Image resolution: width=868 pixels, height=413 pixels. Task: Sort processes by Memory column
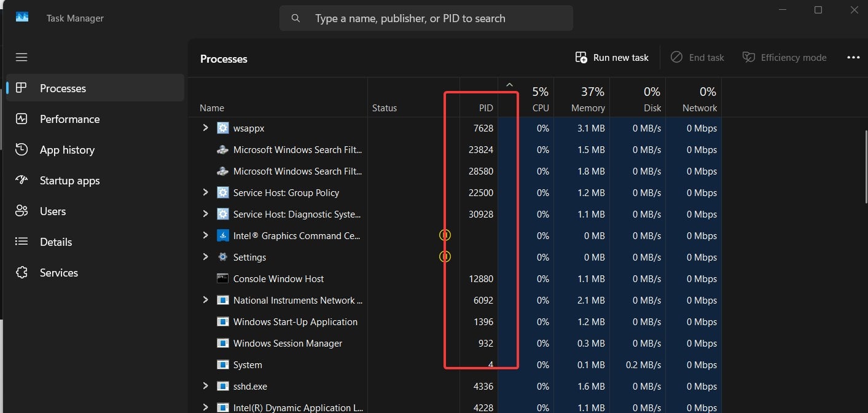coord(588,108)
